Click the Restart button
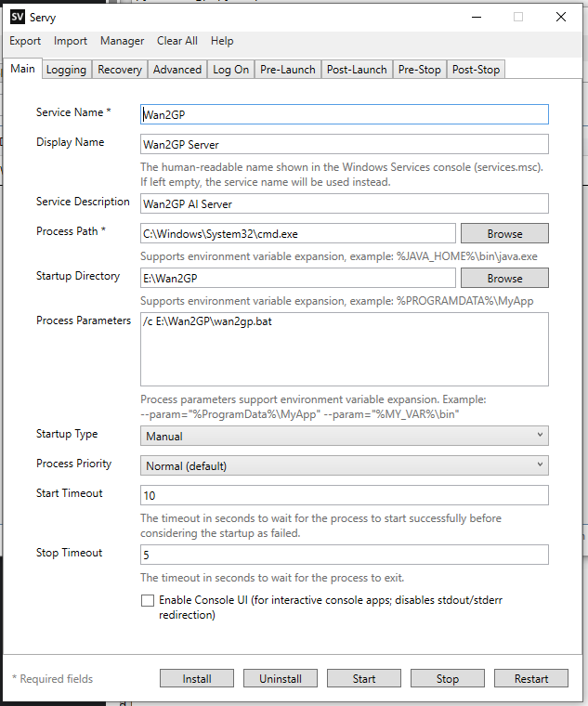Viewport: 588px width, 706px height. point(531,678)
